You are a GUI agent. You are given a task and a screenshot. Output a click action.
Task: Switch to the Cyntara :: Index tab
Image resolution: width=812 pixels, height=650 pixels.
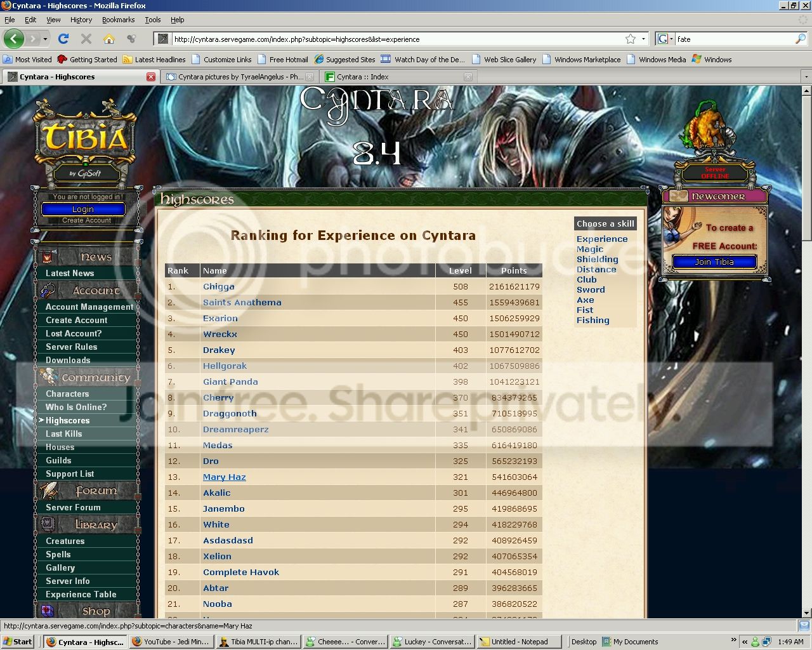(x=398, y=77)
